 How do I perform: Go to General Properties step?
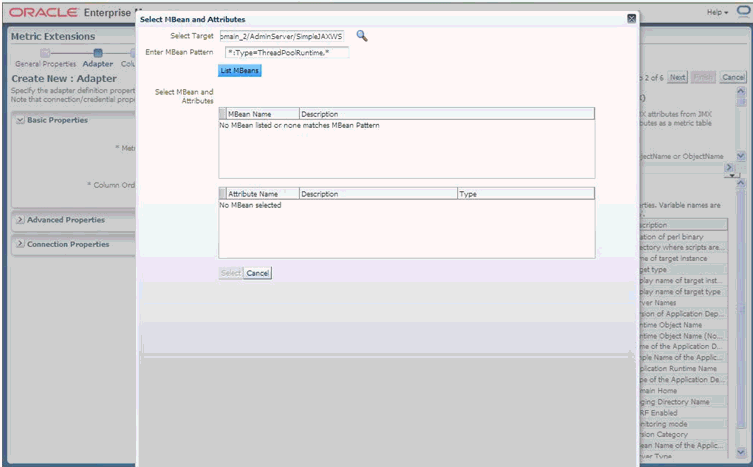(46, 64)
